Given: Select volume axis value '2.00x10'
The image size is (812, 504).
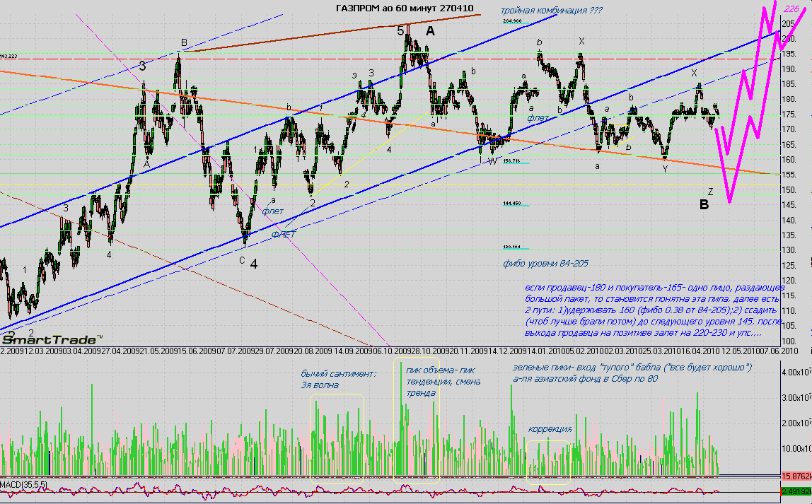Looking at the screenshot, I should pyautogui.click(x=796, y=423).
